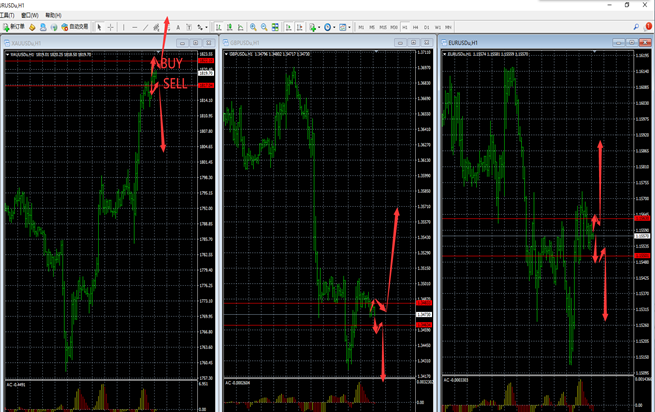Select the D1 timeframe button
This screenshot has width=655, height=412.
pyautogui.click(x=427, y=27)
